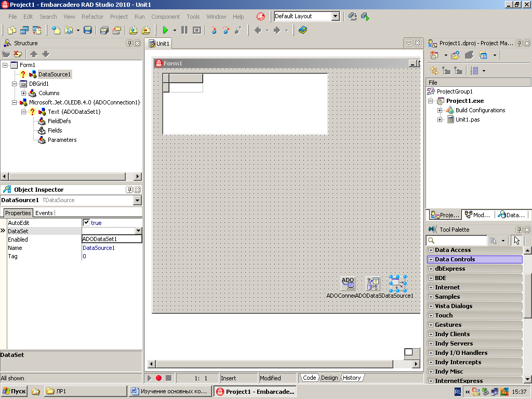Viewport: 532px width, 399px height.
Task: Collapse the DBGrid1 tree node
Action: (14, 84)
